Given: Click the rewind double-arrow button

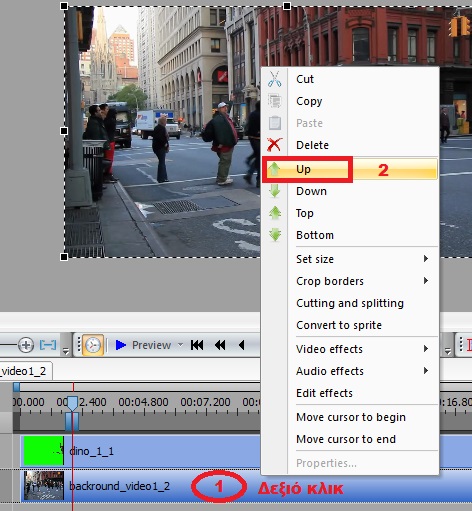Looking at the screenshot, I should point(220,345).
